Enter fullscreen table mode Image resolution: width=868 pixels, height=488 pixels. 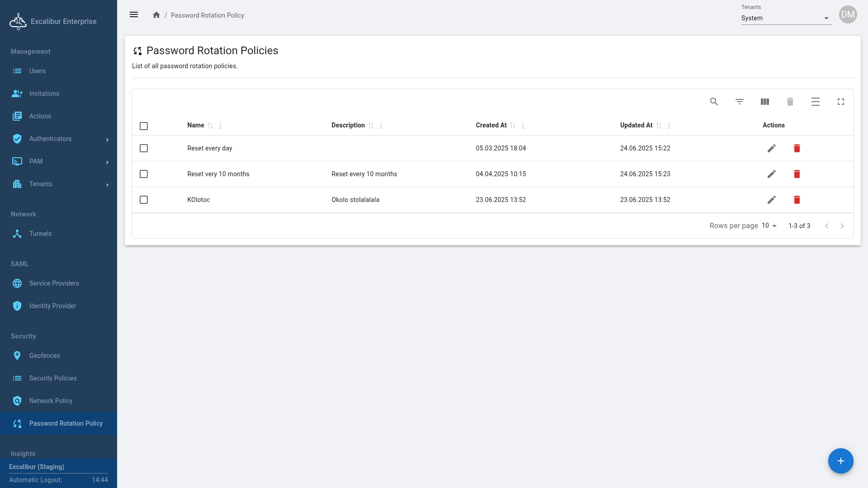coord(840,102)
